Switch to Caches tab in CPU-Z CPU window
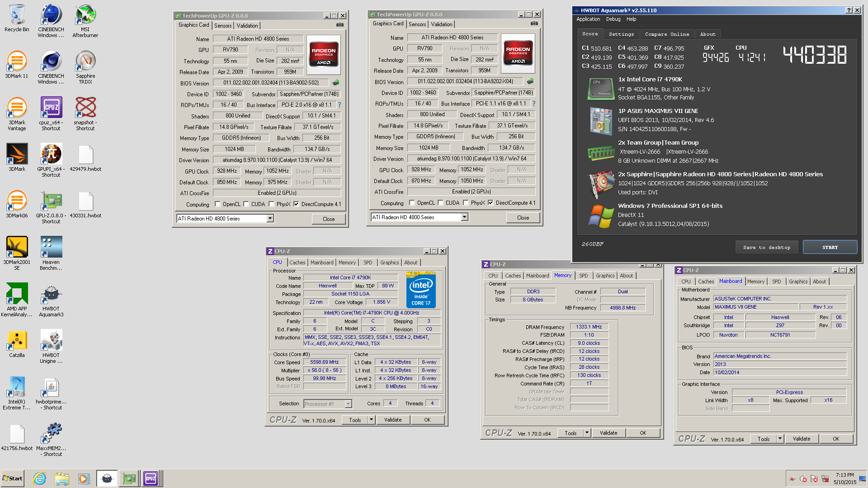The image size is (868, 488). point(297,263)
